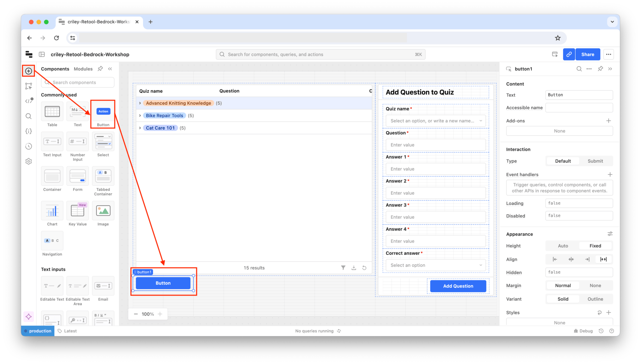Set Margin to Normal
This screenshot has width=641, height=364.
tap(563, 285)
